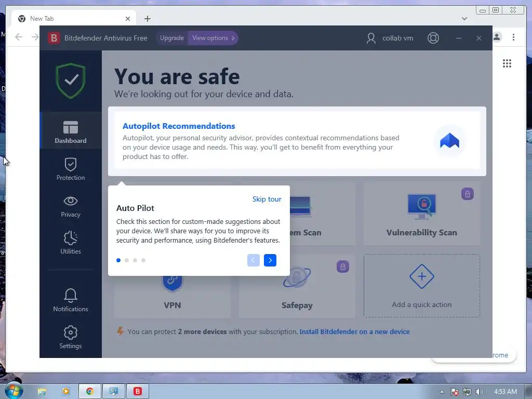Click the taskbar volume speaker icon
The height and width of the screenshot is (399, 532).
coord(479,392)
